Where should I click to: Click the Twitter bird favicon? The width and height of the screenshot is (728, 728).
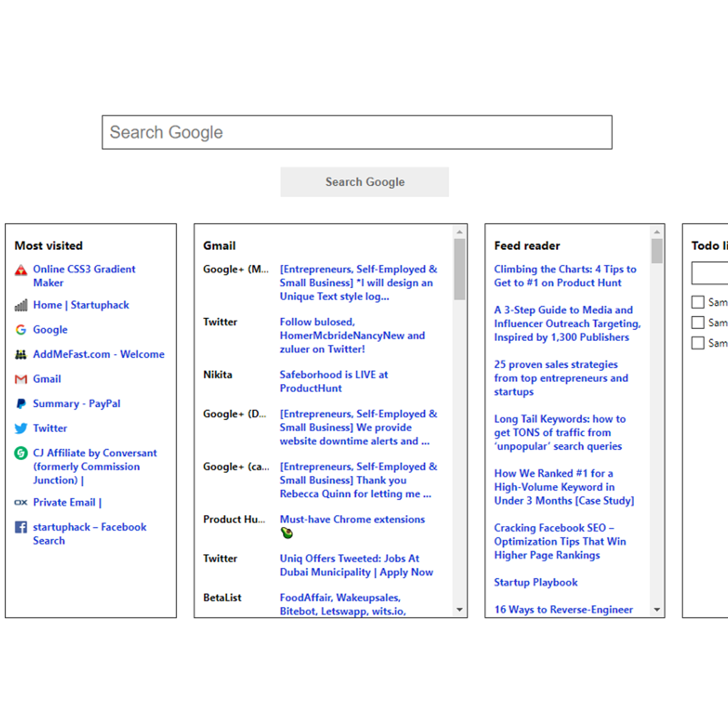[21, 428]
